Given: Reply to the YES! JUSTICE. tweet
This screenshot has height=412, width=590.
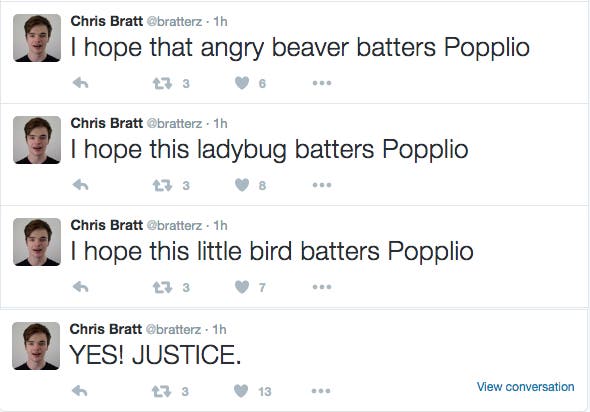Looking at the screenshot, I should pyautogui.click(x=79, y=391).
